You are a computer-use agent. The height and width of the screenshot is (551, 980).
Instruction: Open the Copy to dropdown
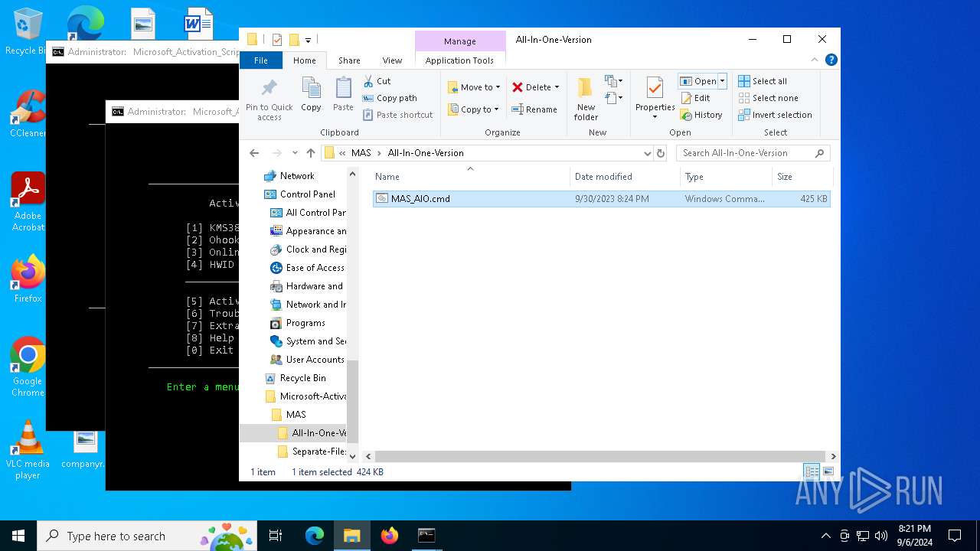(474, 109)
